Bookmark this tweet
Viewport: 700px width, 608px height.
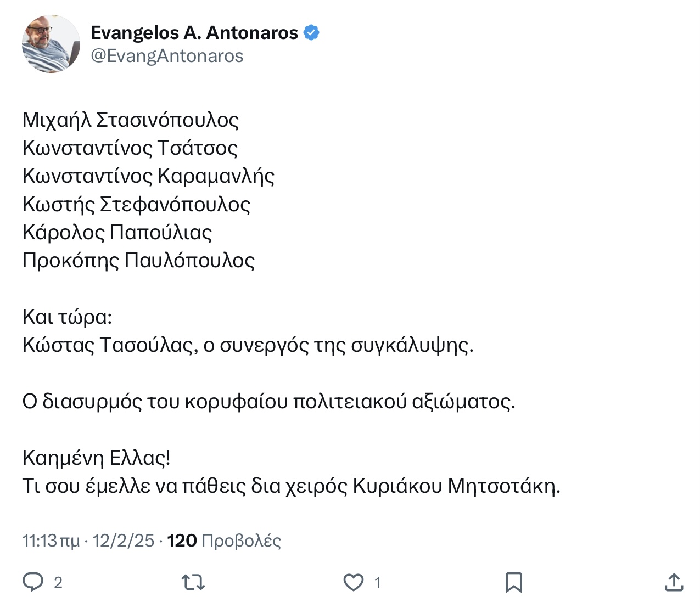tap(514, 582)
